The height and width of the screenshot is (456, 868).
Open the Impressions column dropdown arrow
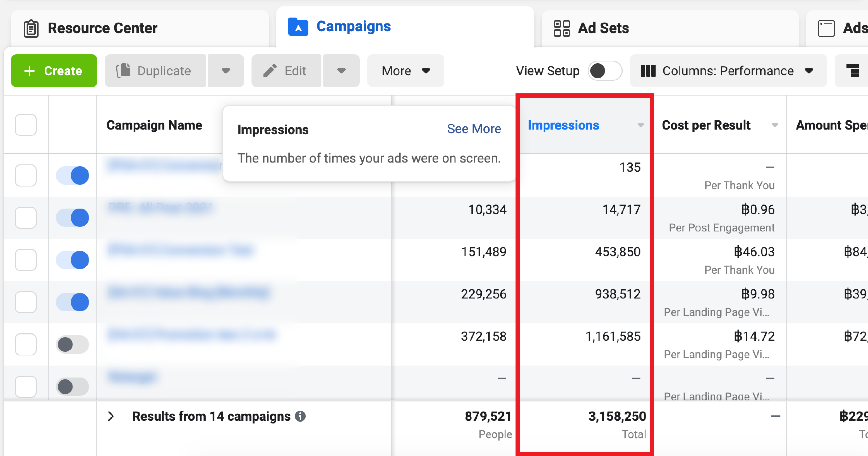pyautogui.click(x=641, y=125)
